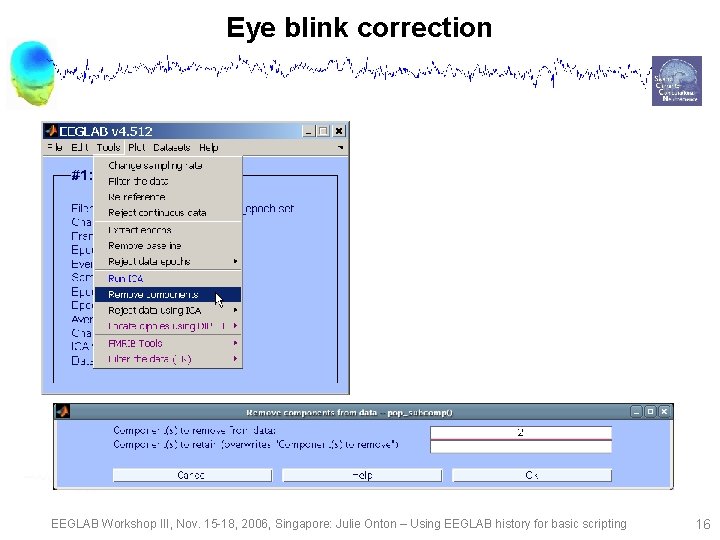The image size is (720, 540).
Task: Open the Tools menu in EEGLAB
Action: click(108, 147)
